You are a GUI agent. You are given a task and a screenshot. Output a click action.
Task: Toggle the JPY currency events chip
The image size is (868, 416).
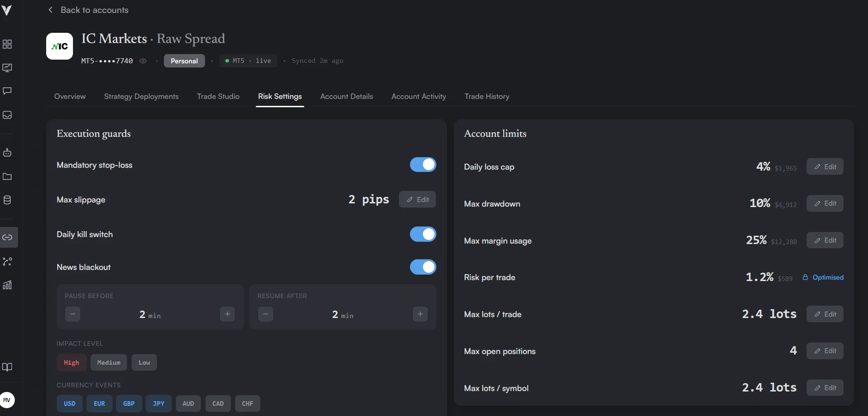pyautogui.click(x=159, y=404)
